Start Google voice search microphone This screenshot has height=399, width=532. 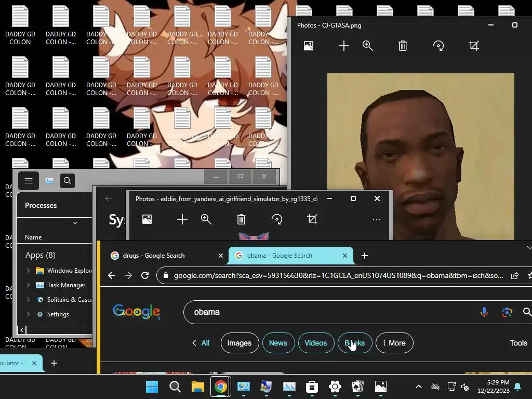click(484, 312)
